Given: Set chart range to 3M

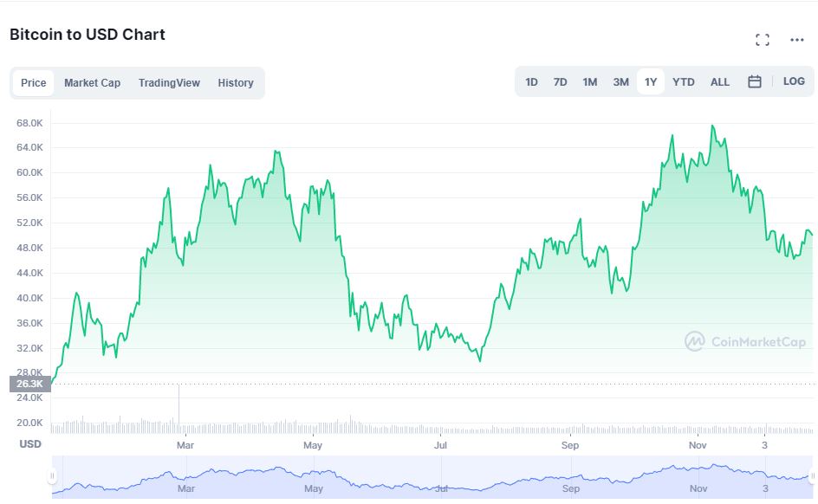Looking at the screenshot, I should 620,81.
